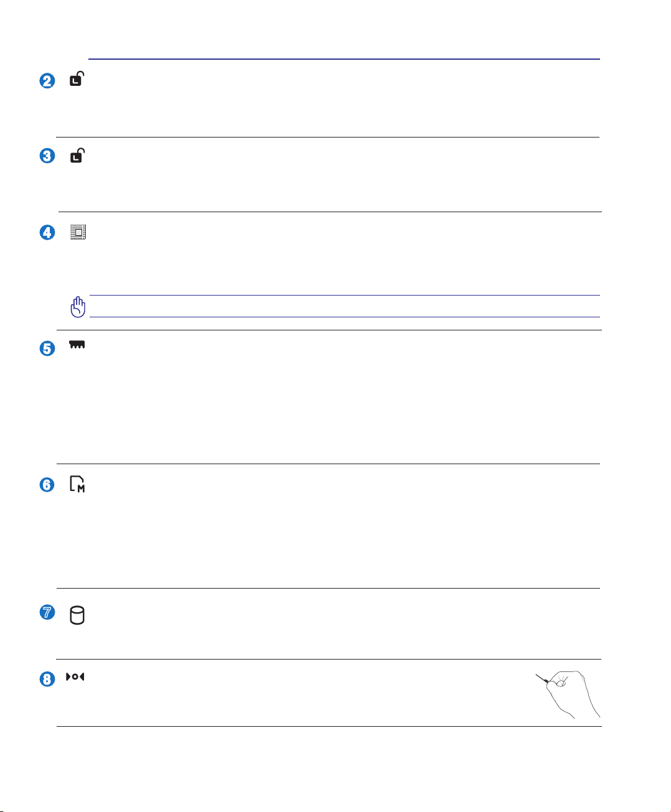Screen dimensions: 671x812
Task: Click the empty note box beside the caution hand
Action: click(345, 306)
